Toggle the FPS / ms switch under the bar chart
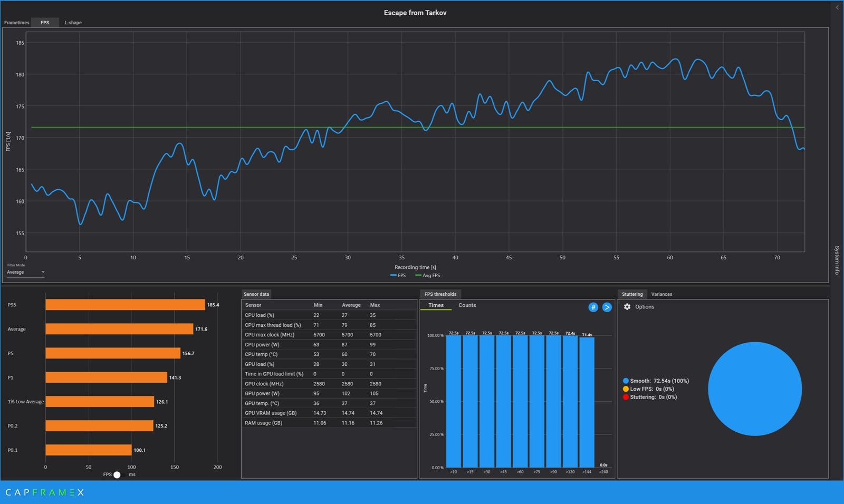 point(117,474)
